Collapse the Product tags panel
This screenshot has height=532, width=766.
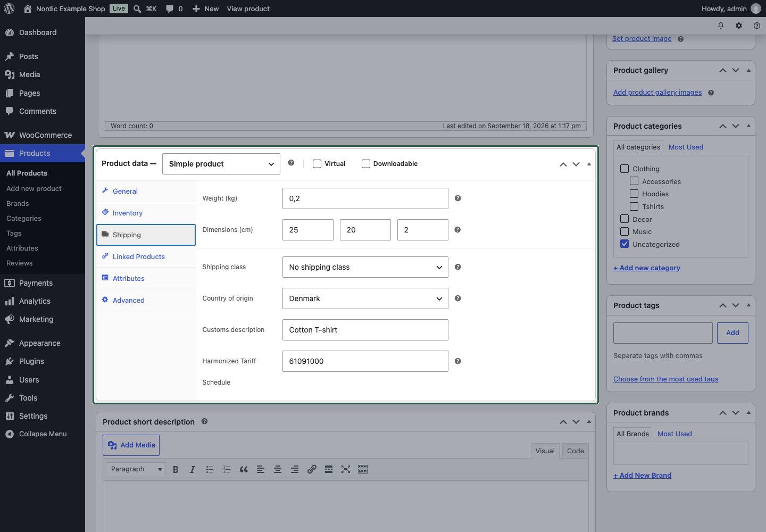(x=748, y=305)
